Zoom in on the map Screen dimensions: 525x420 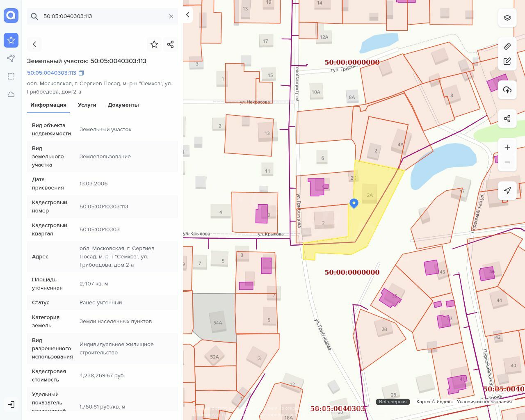pyautogui.click(x=507, y=147)
